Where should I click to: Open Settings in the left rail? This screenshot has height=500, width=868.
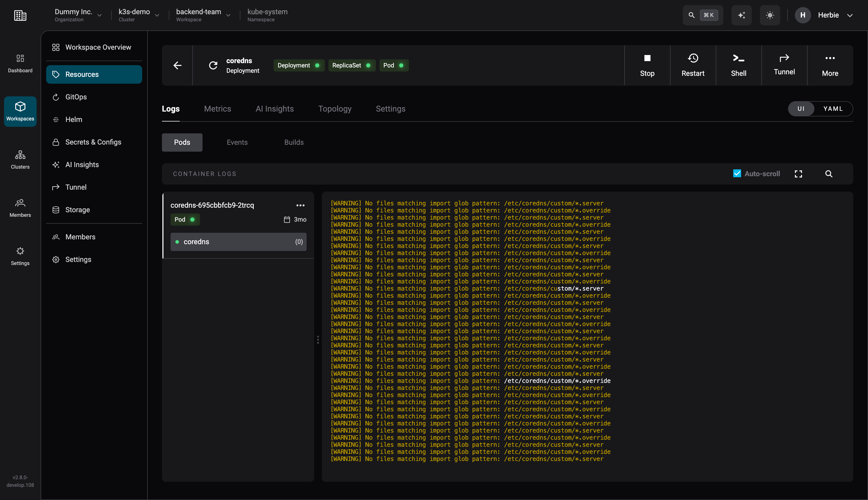click(20, 256)
